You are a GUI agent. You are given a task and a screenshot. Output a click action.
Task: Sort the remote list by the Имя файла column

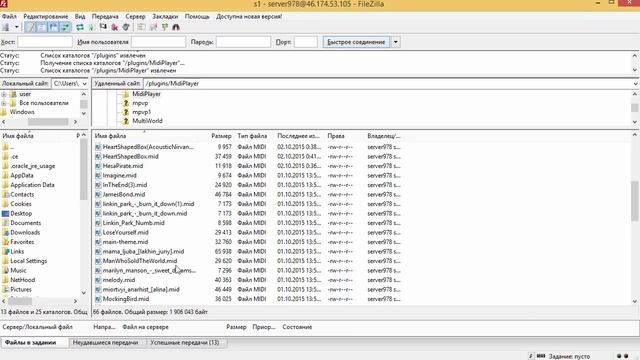pyautogui.click(x=110, y=136)
